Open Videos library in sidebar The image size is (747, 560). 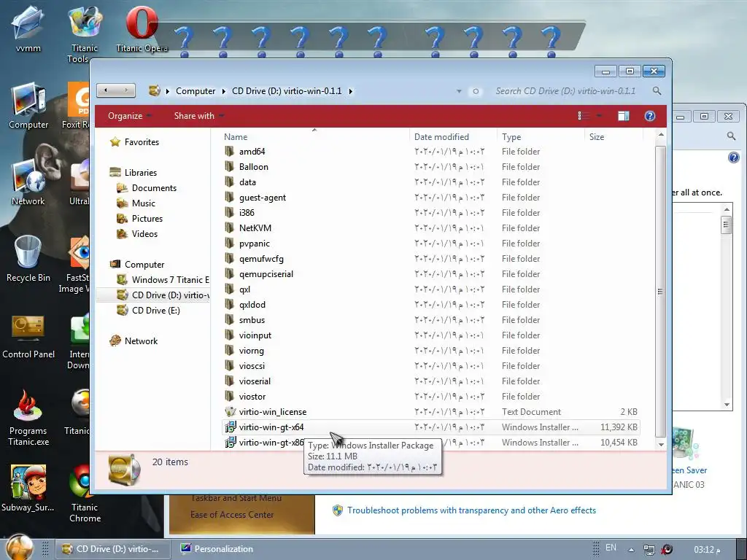(144, 233)
